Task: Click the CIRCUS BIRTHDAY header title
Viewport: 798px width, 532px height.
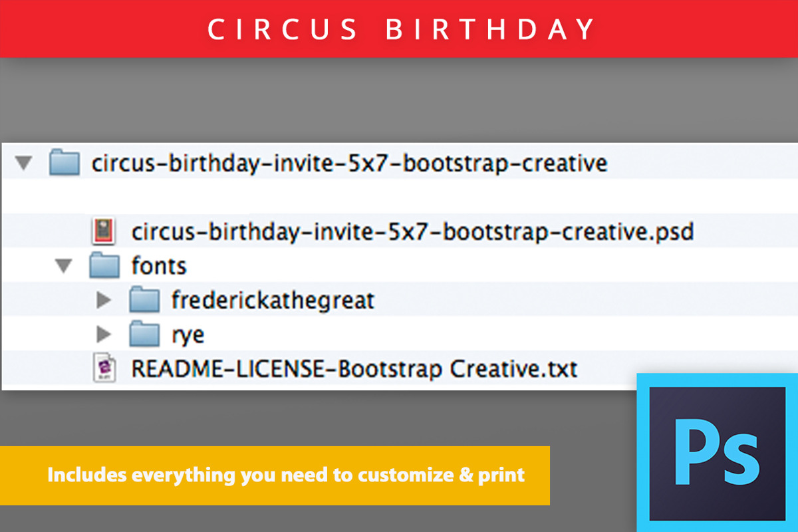Action: (x=402, y=30)
